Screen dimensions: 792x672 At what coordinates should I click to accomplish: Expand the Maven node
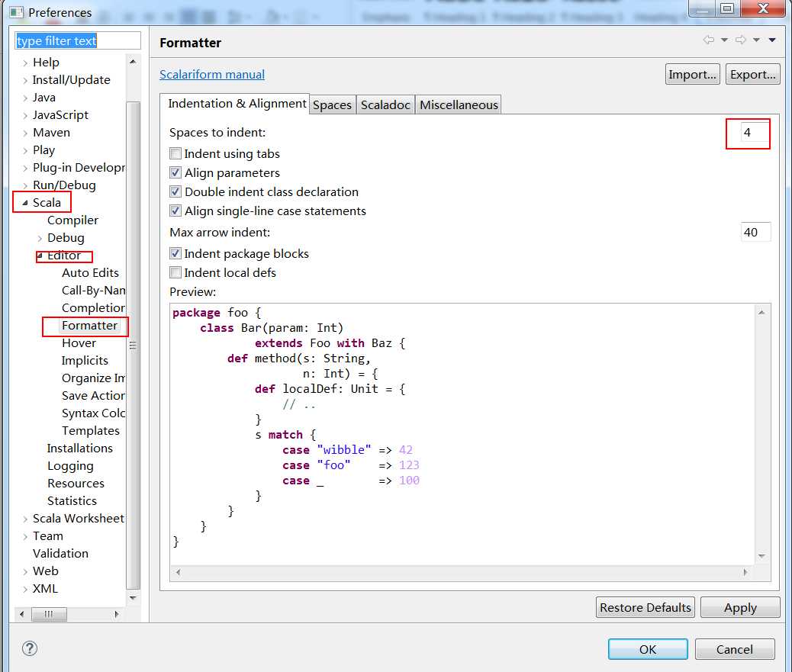pos(24,133)
